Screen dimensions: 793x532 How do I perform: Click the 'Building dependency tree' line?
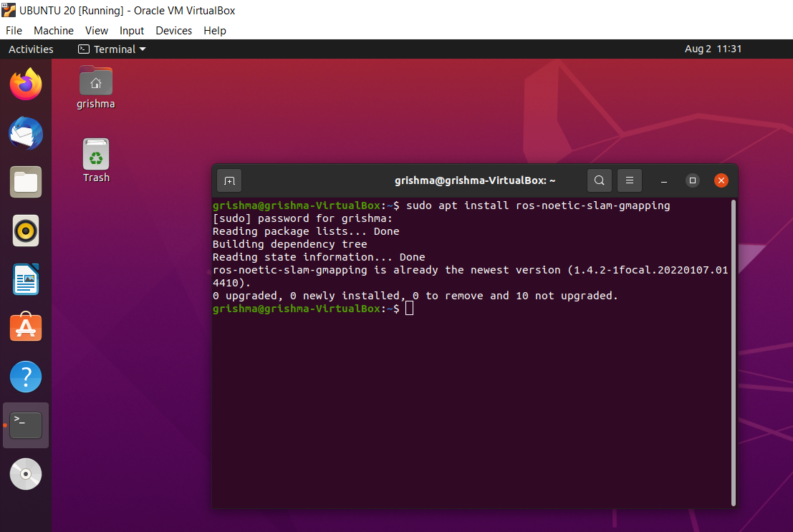coord(290,244)
